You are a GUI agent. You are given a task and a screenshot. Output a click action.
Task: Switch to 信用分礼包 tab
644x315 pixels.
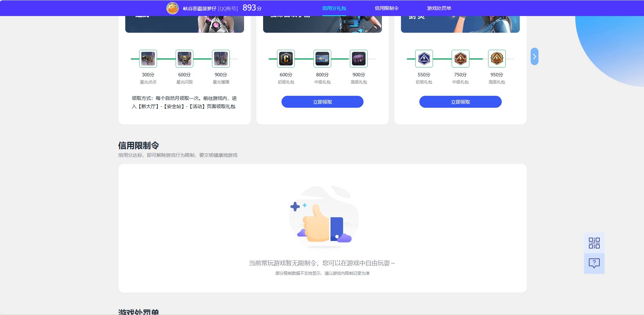pyautogui.click(x=334, y=8)
